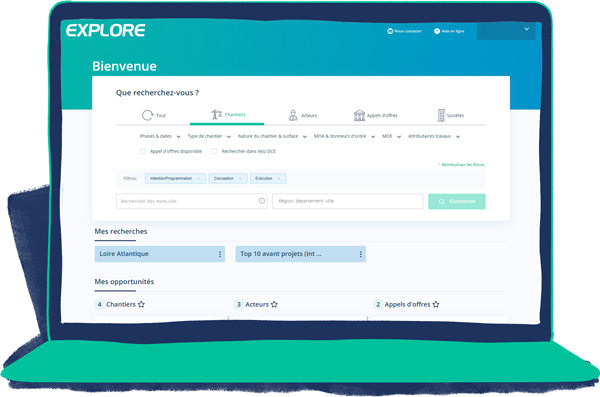Viewport: 600px width, 397px height.
Task: Select the Tout refresh-circle icon
Action: [147, 115]
